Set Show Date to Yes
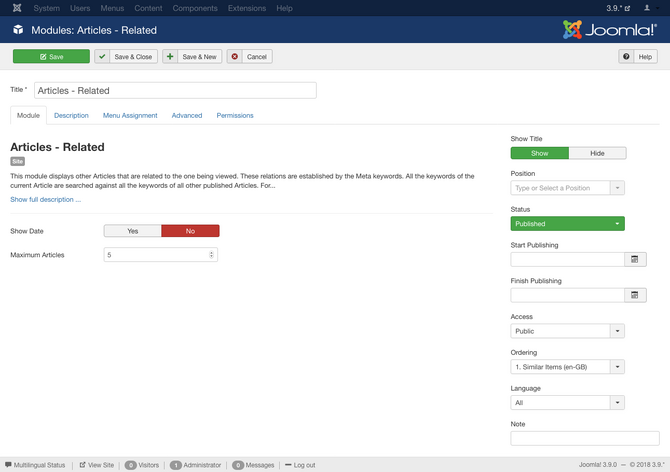This screenshot has width=670, height=472. click(133, 231)
